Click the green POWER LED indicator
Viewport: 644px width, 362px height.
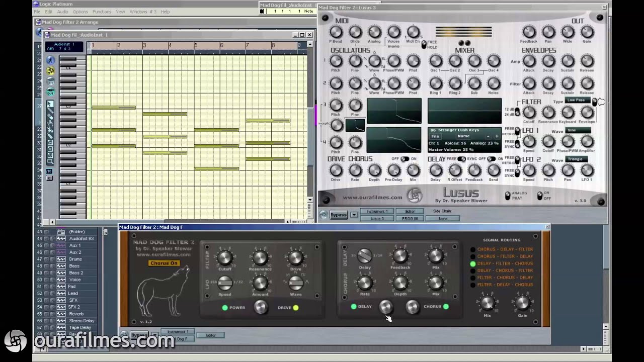coord(225,308)
